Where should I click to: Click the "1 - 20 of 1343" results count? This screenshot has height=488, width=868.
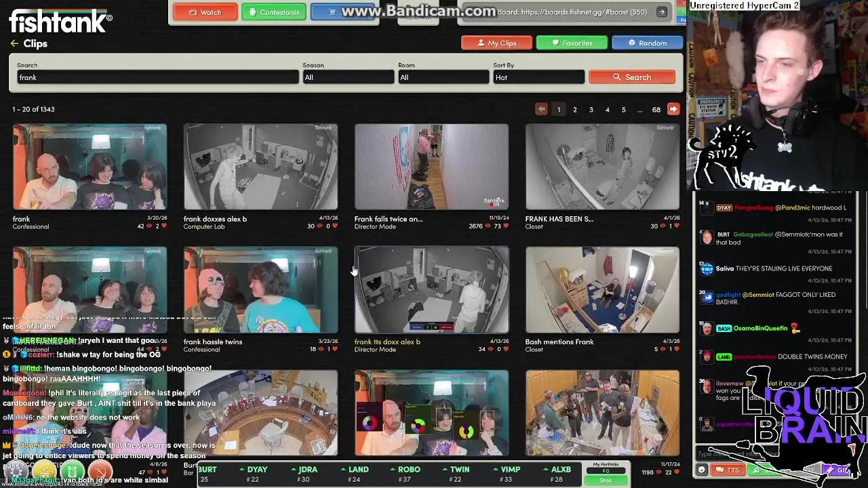(x=33, y=109)
